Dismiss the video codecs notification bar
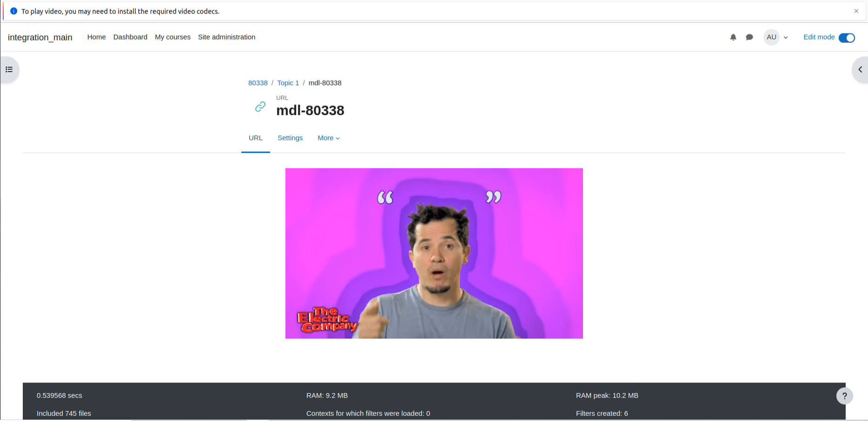The width and height of the screenshot is (868, 421). pyautogui.click(x=856, y=11)
